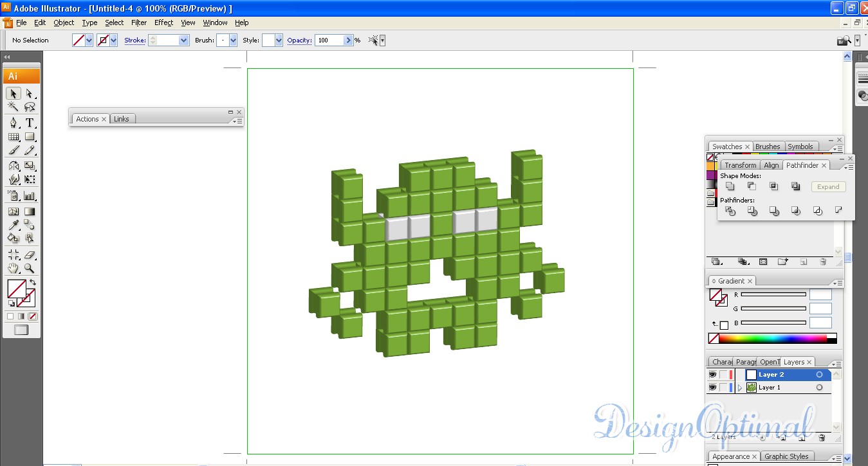The image size is (868, 466).
Task: Pick the Eraser tool
Action: 30,255
